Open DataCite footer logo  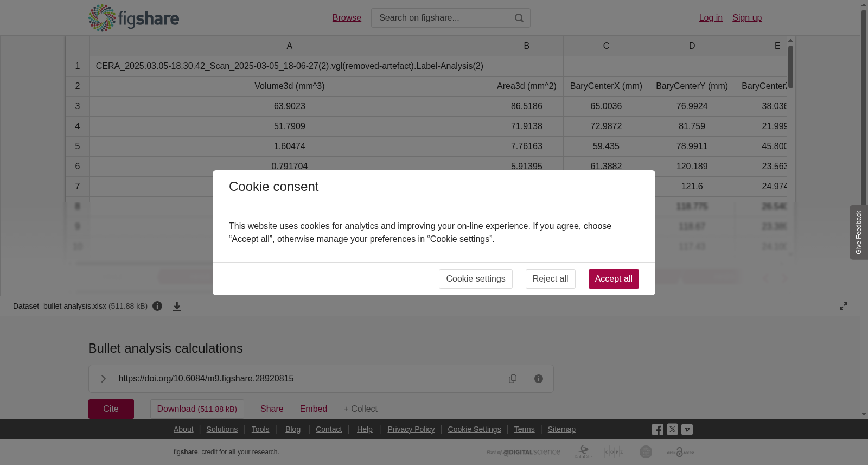click(x=583, y=452)
